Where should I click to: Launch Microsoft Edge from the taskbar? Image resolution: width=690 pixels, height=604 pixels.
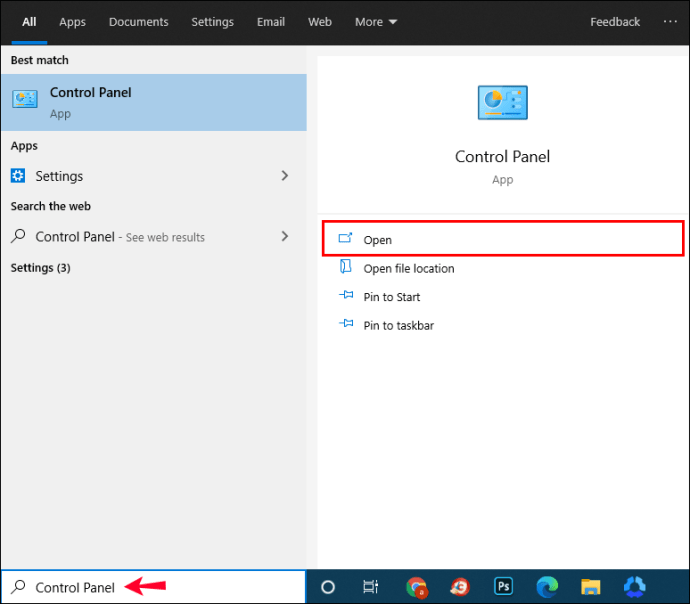(547, 587)
